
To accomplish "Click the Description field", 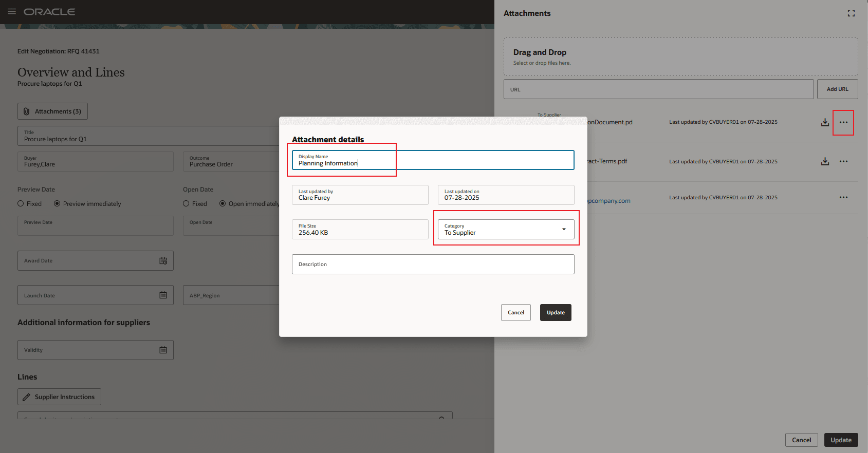I will tap(433, 264).
